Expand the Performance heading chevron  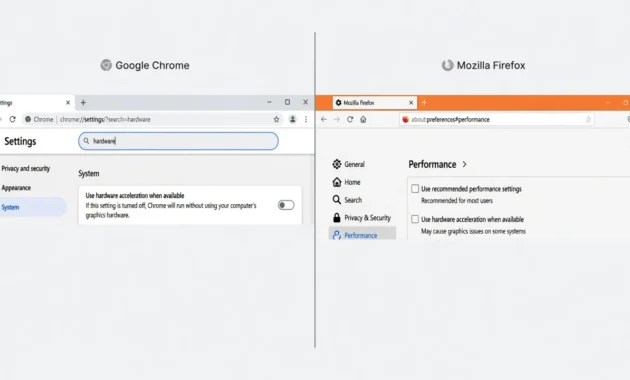[x=464, y=164]
